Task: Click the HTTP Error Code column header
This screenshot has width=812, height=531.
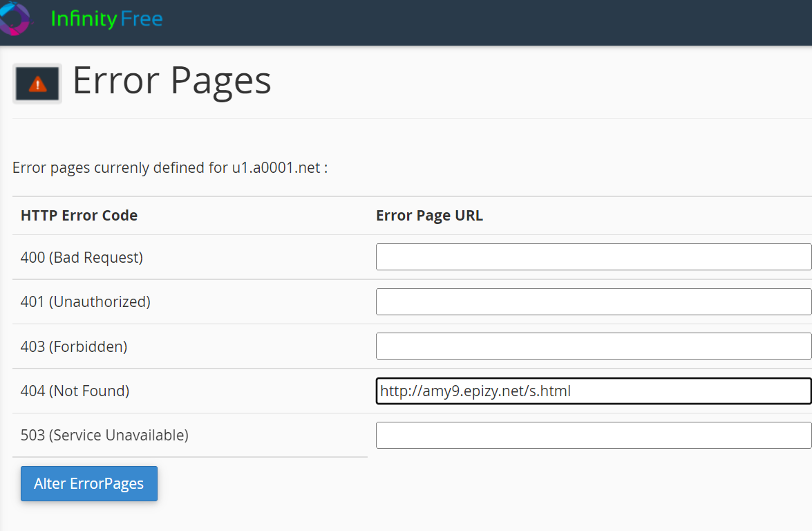Action: click(x=79, y=216)
